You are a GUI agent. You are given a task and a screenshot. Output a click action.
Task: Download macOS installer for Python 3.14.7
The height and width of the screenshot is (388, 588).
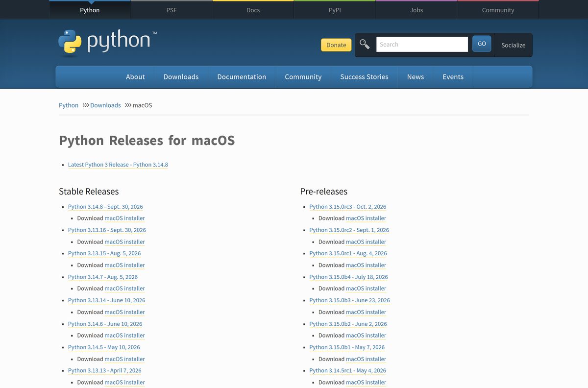(x=124, y=289)
